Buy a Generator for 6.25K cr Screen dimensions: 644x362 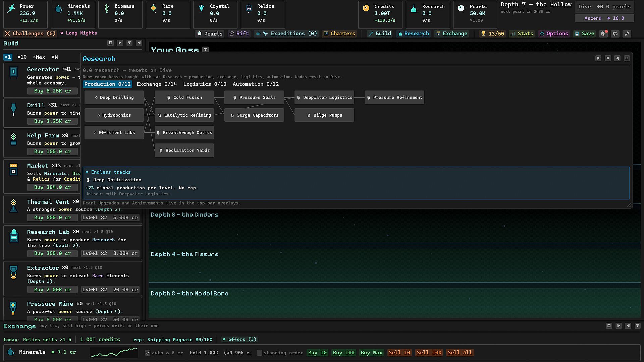pyautogui.click(x=52, y=91)
